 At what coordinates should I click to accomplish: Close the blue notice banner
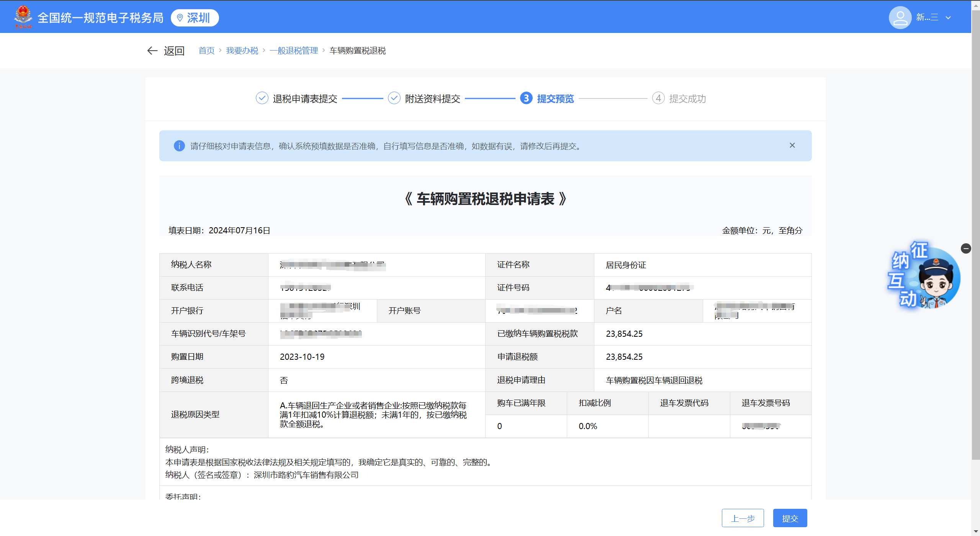[x=792, y=145]
